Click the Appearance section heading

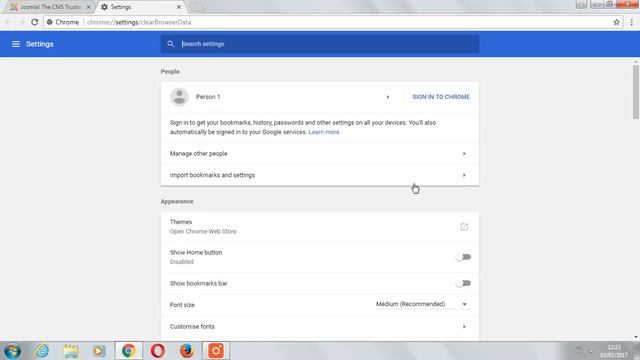[177, 201]
